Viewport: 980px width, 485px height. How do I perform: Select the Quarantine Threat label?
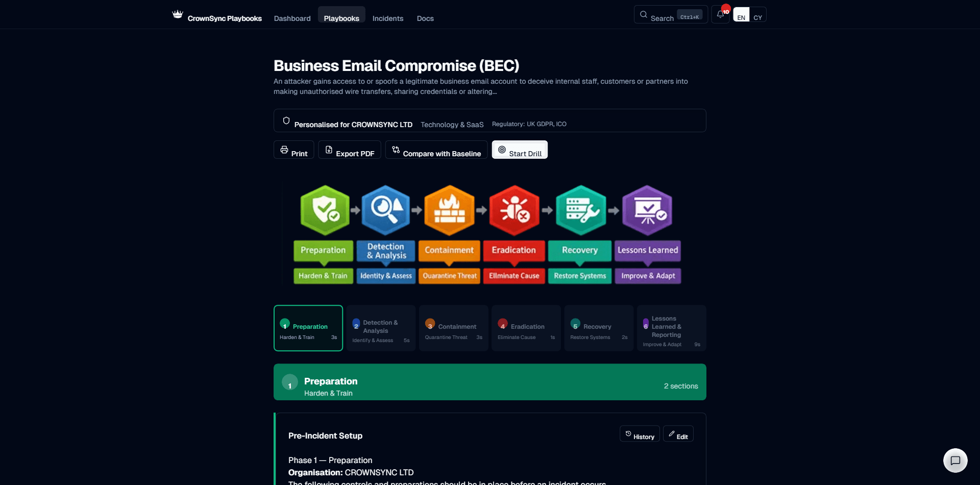click(450, 276)
